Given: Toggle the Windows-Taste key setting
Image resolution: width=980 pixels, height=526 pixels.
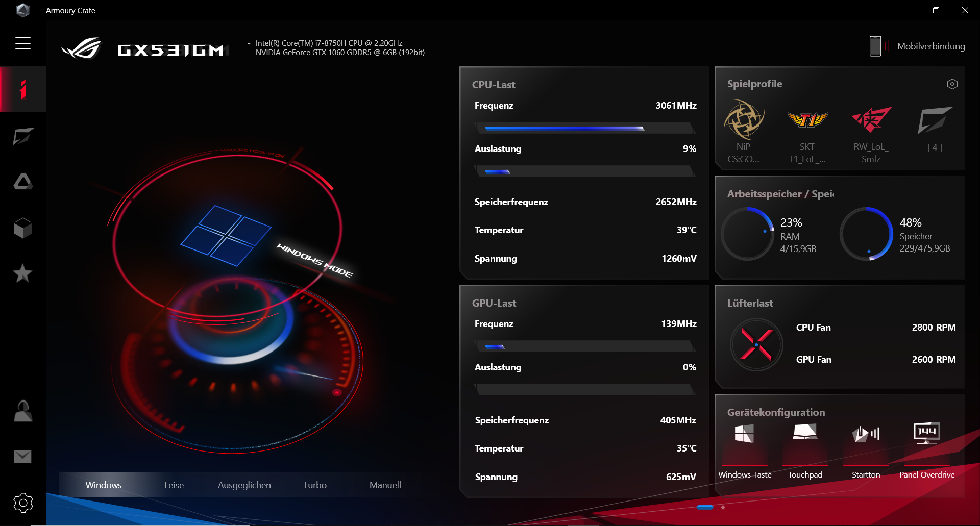Looking at the screenshot, I should tap(745, 450).
